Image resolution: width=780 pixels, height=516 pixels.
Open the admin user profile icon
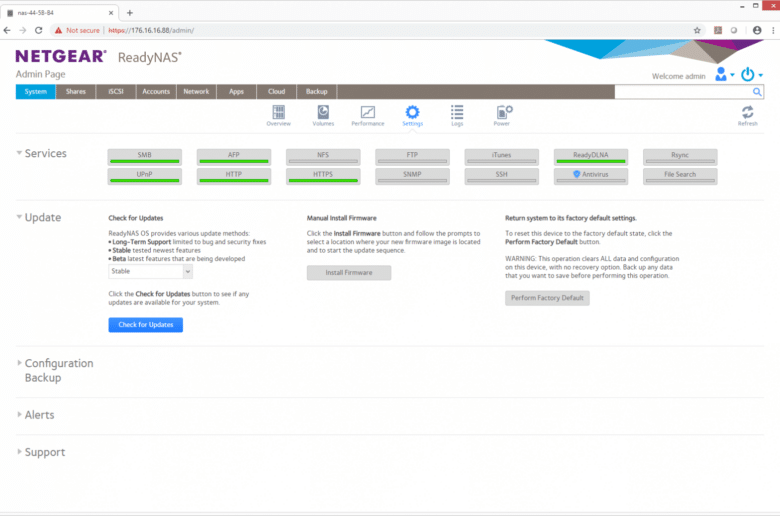720,74
